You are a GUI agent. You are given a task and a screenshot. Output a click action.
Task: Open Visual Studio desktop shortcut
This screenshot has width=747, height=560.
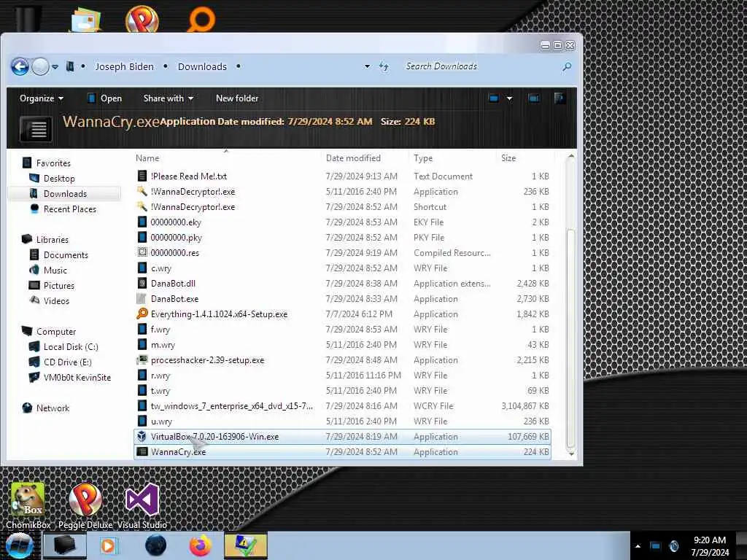(x=142, y=506)
